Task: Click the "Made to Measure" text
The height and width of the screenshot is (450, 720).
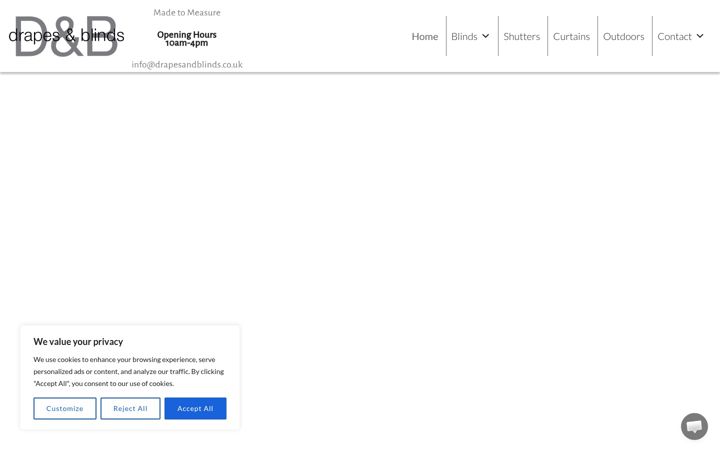Action: coord(187,12)
